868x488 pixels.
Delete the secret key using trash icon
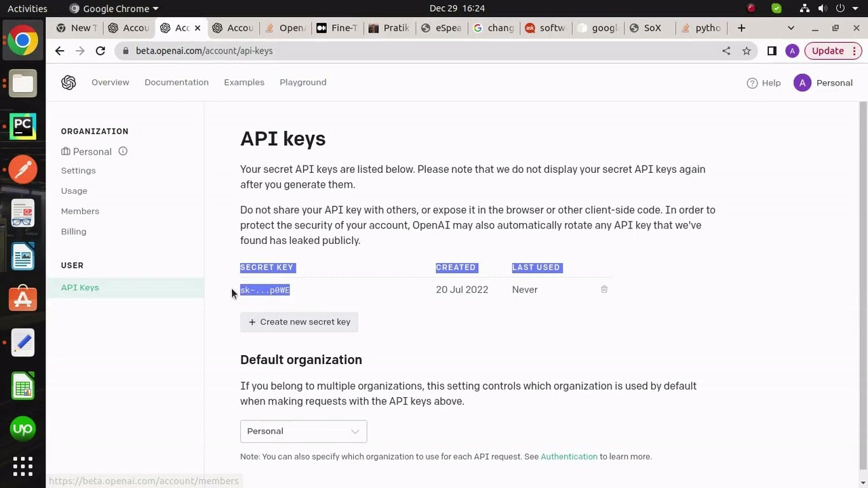604,289
